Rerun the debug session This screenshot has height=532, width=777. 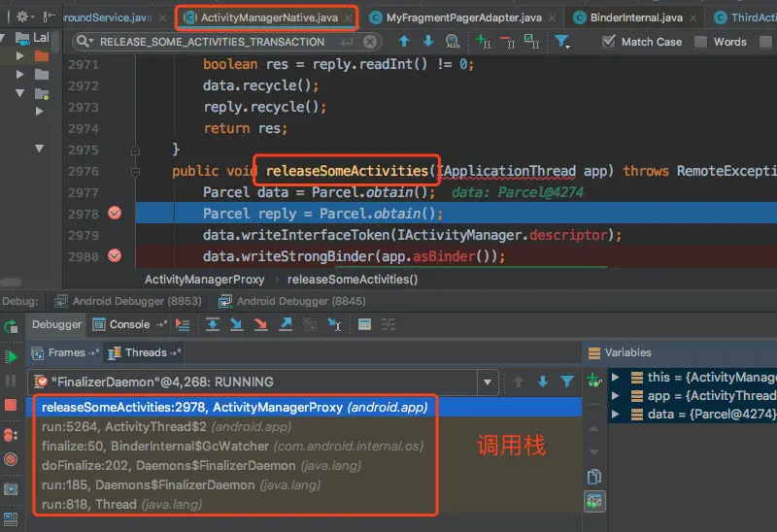click(11, 327)
